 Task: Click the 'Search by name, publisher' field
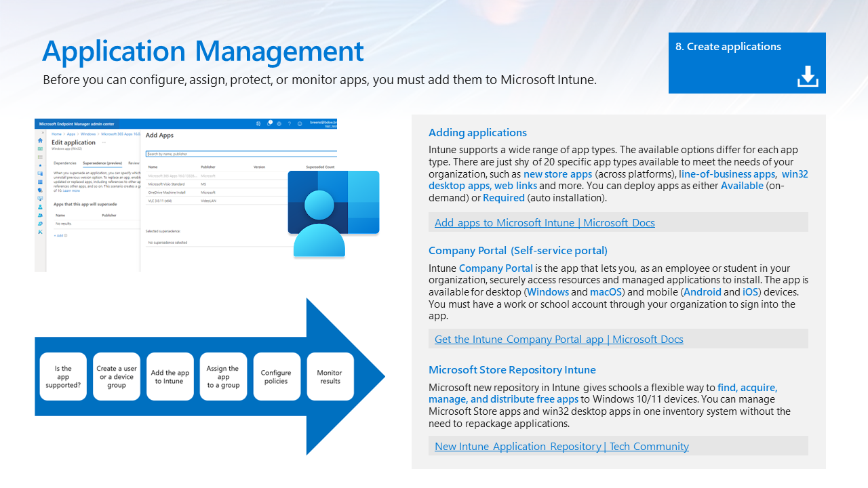[241, 154]
